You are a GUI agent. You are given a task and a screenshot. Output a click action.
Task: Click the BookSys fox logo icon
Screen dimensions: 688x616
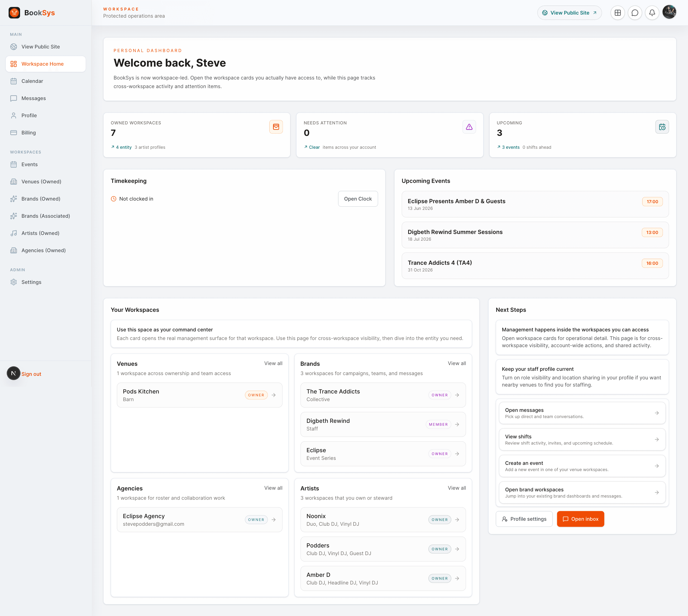point(14,13)
